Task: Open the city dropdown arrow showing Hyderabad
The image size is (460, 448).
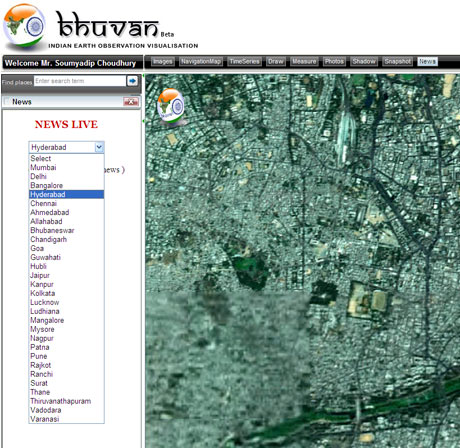Action: coord(99,147)
